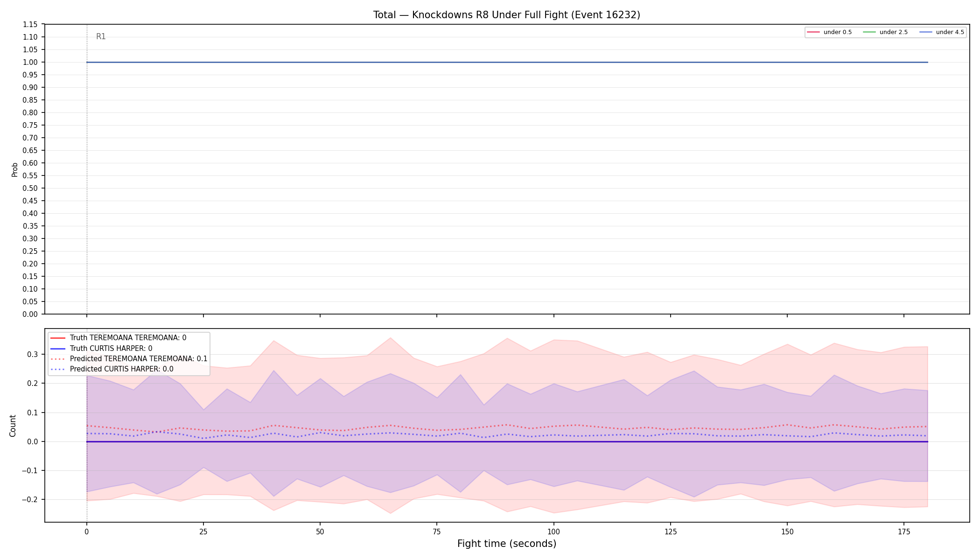Click the "0.00" tick on Prob axis
Screen dimensions: 980x560
pyautogui.click(x=31, y=314)
